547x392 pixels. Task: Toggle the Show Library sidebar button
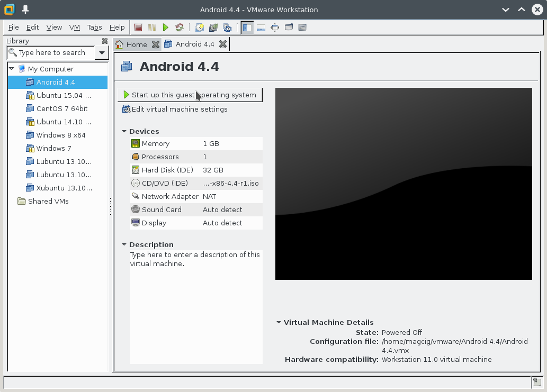247,28
